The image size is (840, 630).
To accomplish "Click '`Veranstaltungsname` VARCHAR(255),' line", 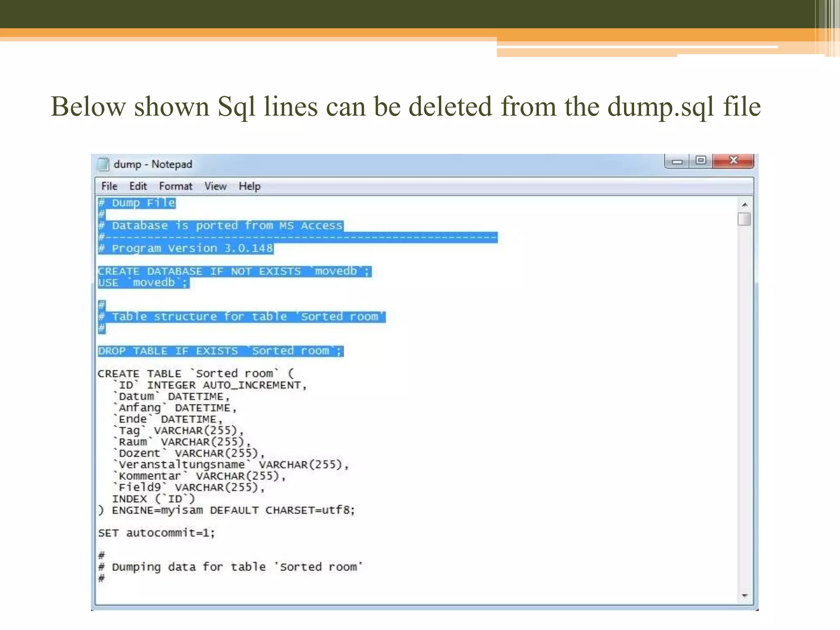I will pos(231,465).
